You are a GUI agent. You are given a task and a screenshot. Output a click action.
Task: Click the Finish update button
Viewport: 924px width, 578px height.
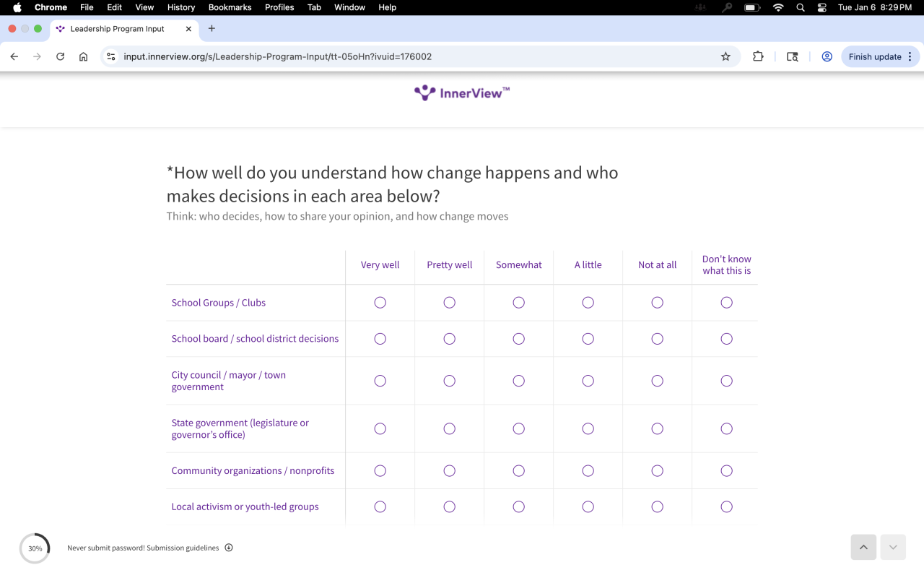(874, 56)
